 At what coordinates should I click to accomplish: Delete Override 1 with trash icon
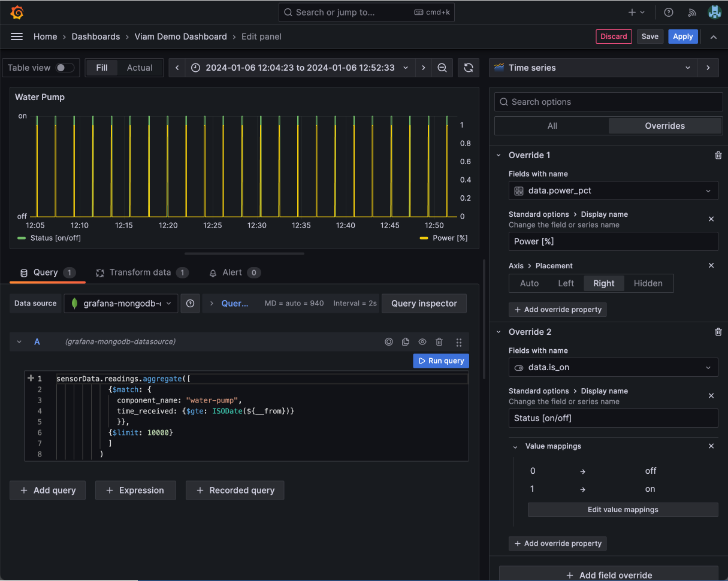[718, 155]
